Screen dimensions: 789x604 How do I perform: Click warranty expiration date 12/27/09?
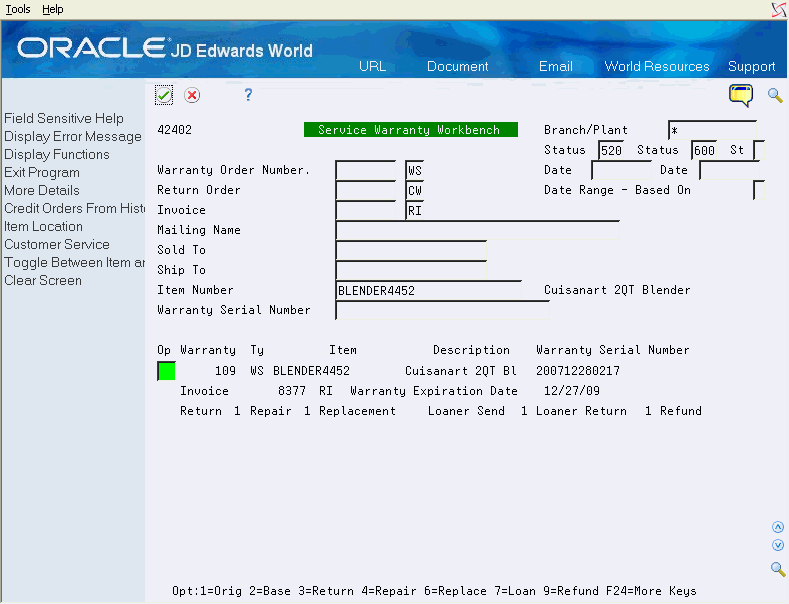pyautogui.click(x=572, y=391)
